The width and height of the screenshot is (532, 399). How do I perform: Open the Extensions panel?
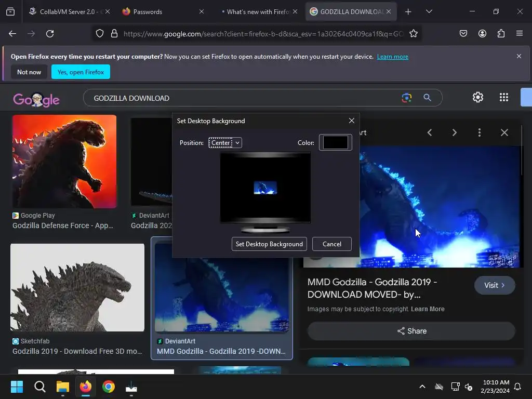[x=501, y=34]
